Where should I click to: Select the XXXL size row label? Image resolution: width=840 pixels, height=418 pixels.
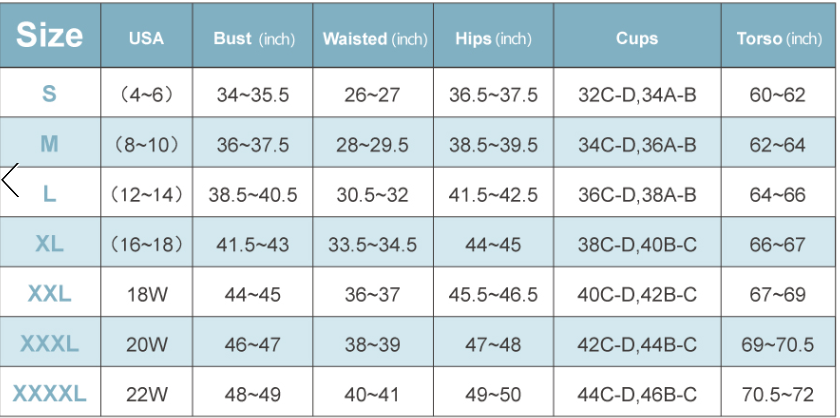[x=50, y=344]
